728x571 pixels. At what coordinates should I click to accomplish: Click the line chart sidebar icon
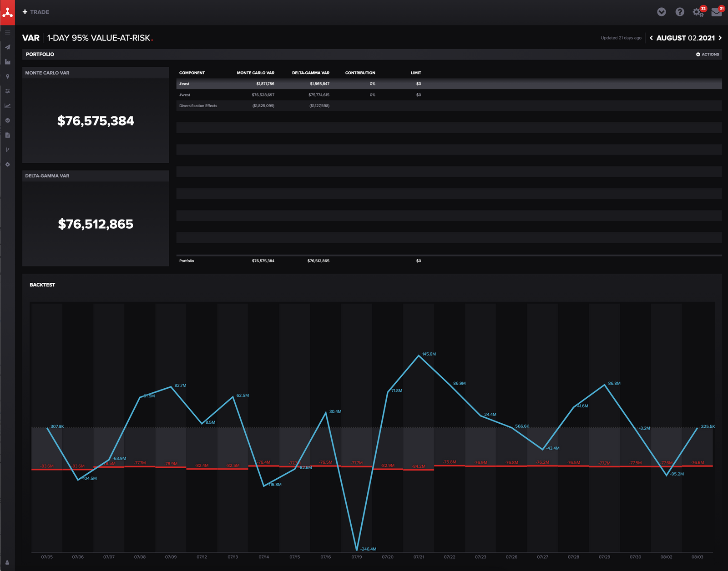coord(7,106)
